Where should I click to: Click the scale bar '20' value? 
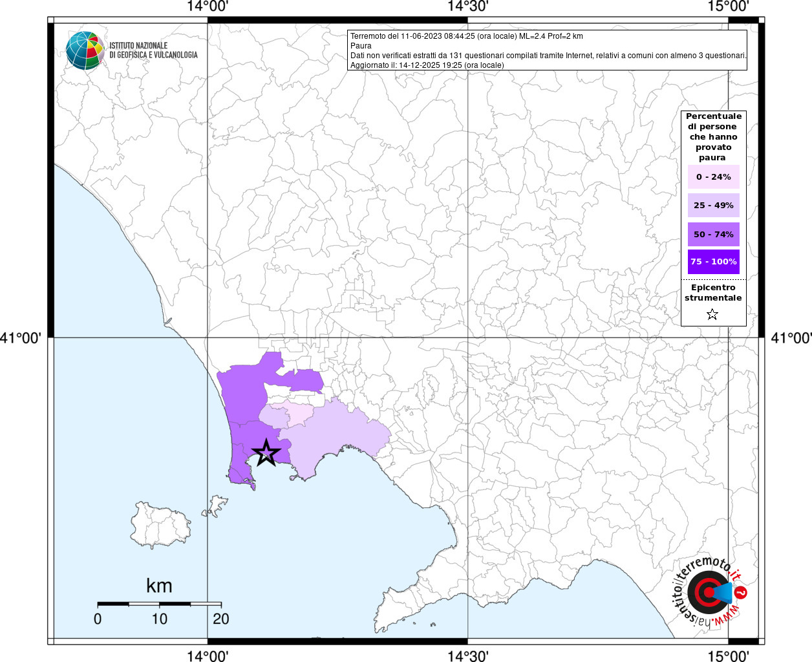click(x=221, y=619)
